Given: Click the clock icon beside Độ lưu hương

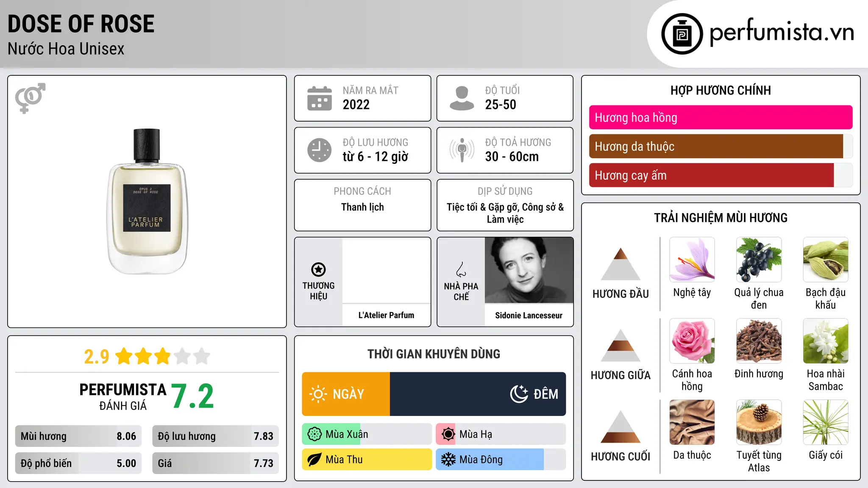Looking at the screenshot, I should click(320, 150).
